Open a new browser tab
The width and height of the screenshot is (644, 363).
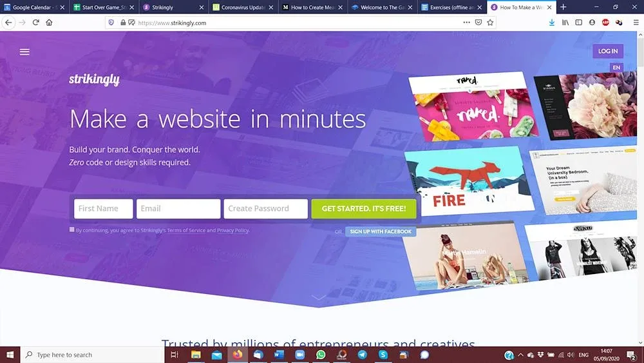click(x=563, y=7)
